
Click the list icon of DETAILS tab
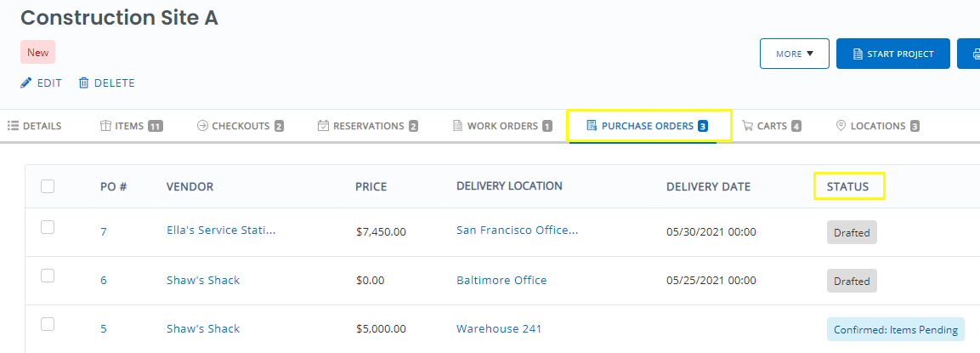pyautogui.click(x=13, y=126)
